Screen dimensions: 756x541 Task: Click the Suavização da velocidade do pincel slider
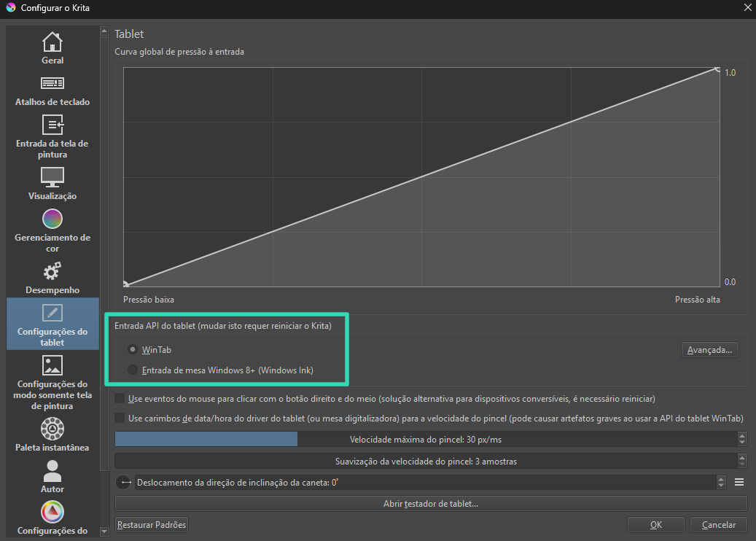point(426,462)
